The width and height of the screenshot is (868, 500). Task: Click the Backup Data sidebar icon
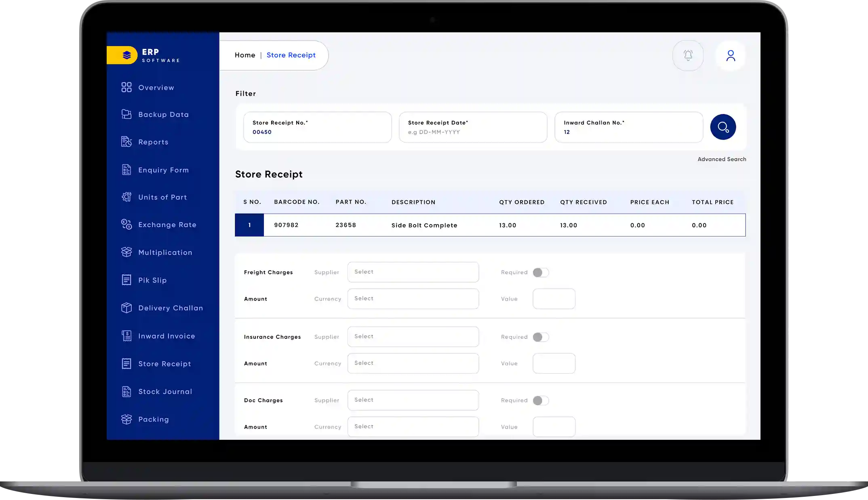click(x=126, y=114)
